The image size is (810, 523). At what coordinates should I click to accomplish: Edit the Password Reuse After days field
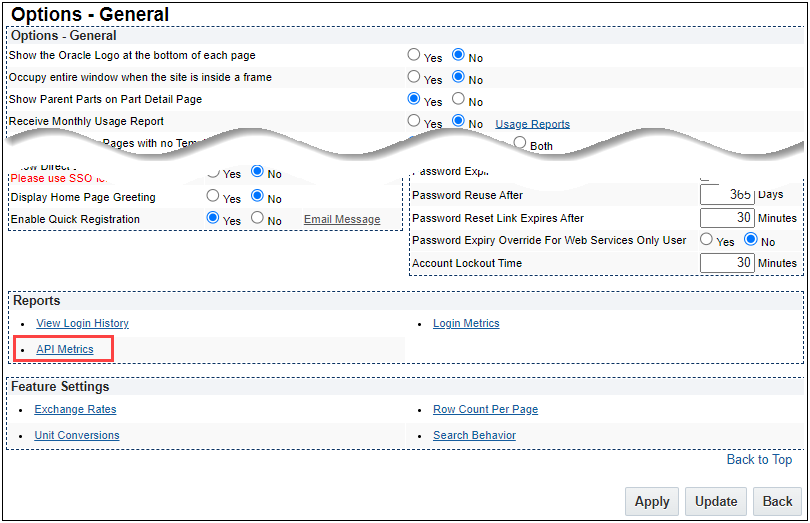(x=727, y=195)
